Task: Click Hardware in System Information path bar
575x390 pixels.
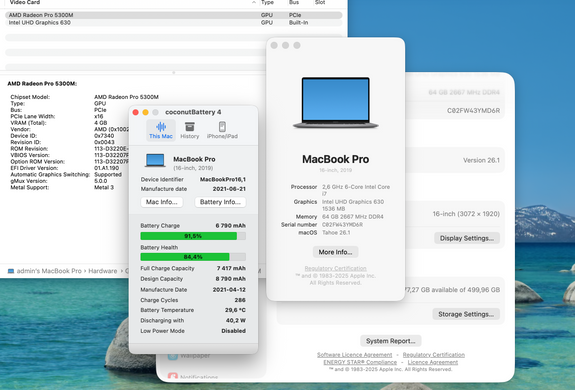Action: tap(103, 271)
